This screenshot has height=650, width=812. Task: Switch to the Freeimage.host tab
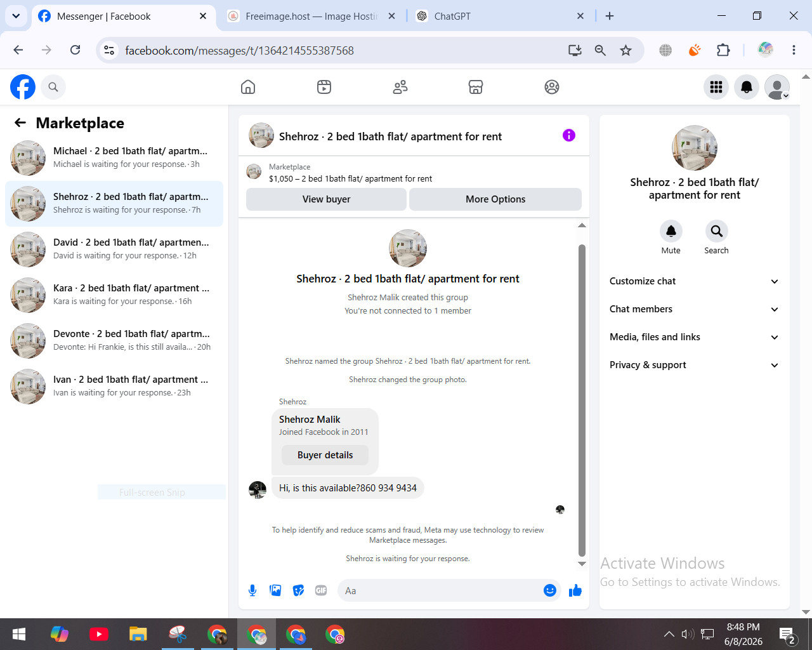click(312, 17)
